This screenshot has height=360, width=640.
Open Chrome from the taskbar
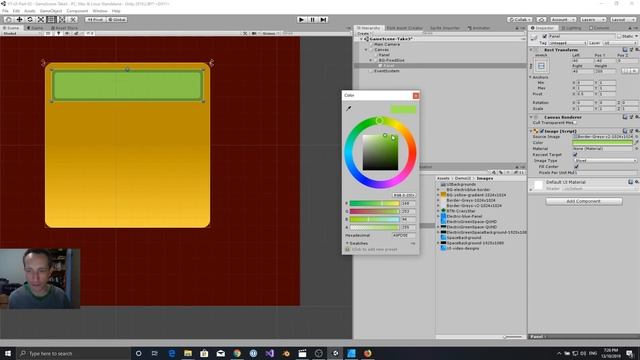pyautogui.click(x=237, y=353)
